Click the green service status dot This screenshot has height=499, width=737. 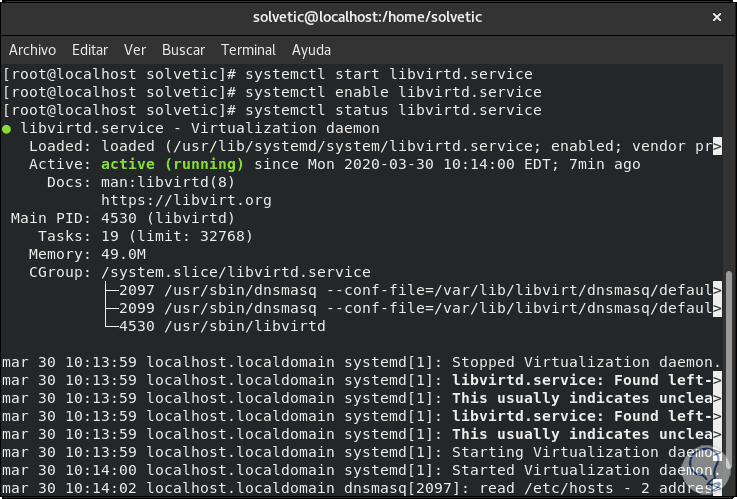click(7, 129)
